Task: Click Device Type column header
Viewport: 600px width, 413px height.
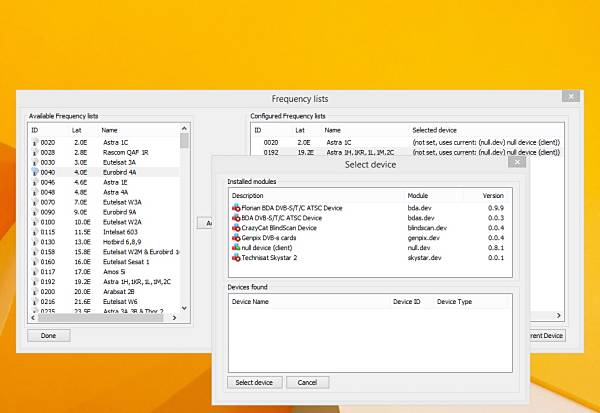Action: (x=472, y=302)
